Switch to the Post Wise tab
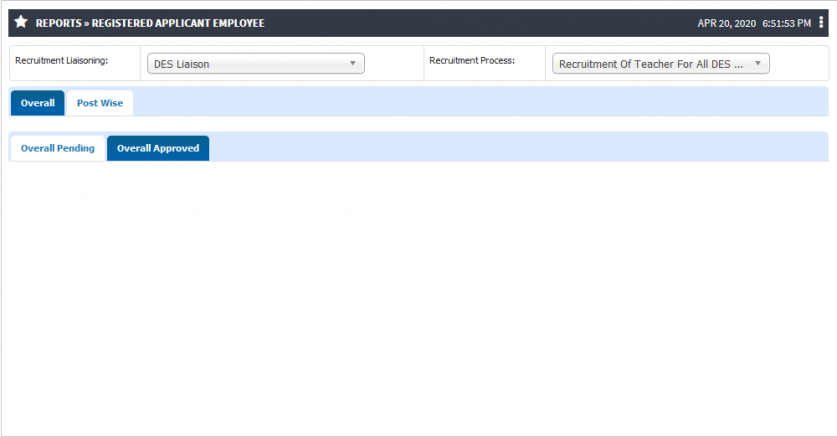 (100, 103)
